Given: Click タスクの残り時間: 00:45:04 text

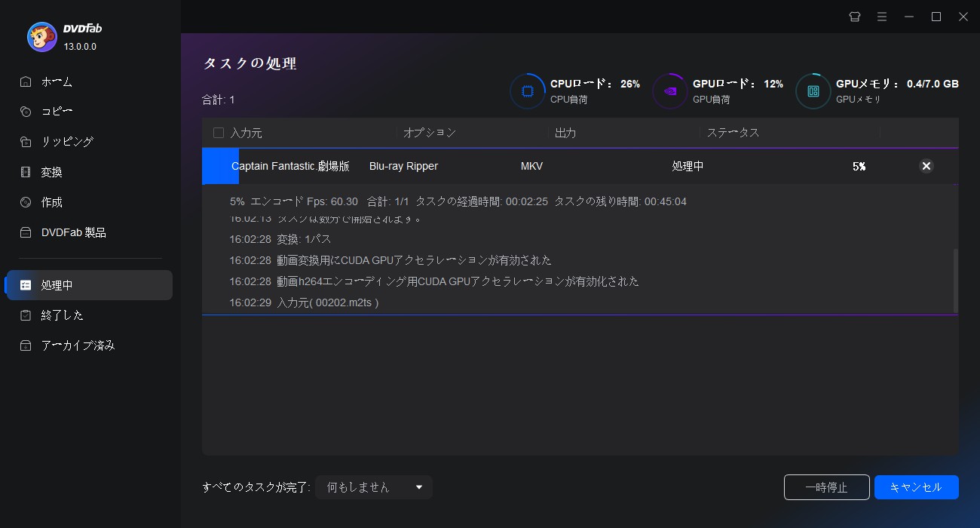Looking at the screenshot, I should pyautogui.click(x=620, y=201).
